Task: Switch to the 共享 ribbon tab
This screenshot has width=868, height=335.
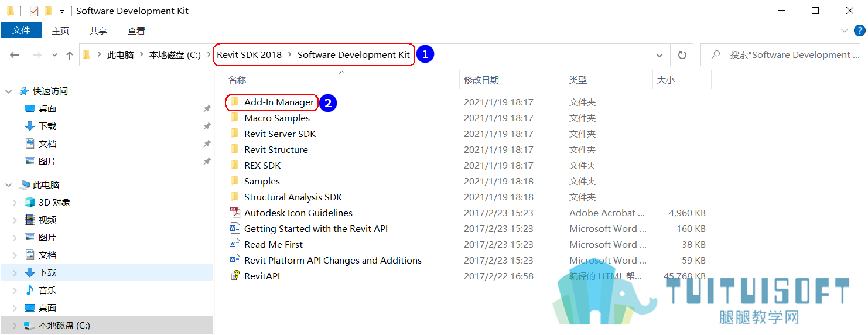Action: tap(98, 30)
